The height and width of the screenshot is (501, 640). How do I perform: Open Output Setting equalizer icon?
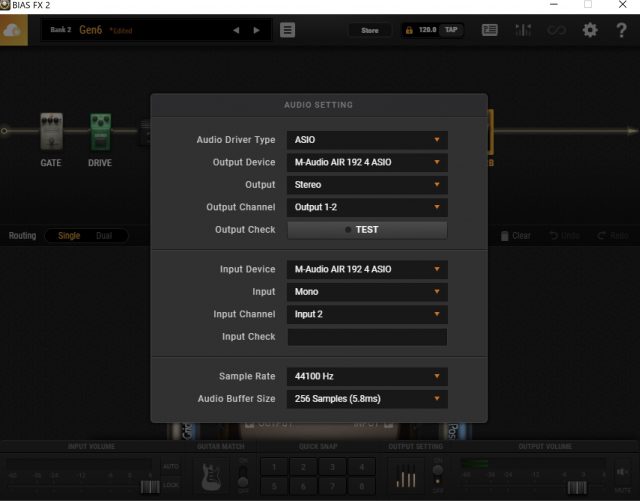tap(406, 477)
